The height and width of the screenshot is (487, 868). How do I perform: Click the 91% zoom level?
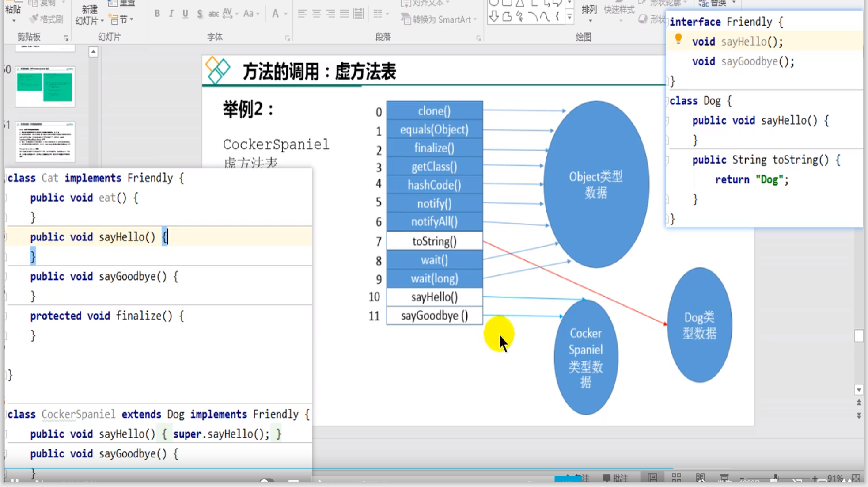click(835, 479)
